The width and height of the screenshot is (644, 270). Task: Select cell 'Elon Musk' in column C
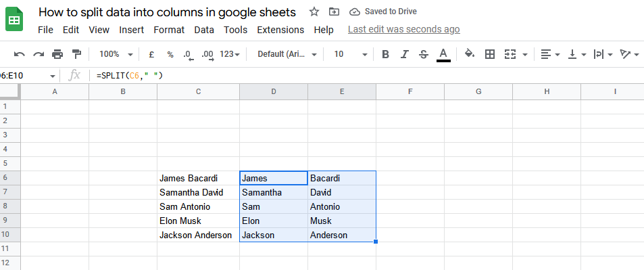tap(199, 221)
